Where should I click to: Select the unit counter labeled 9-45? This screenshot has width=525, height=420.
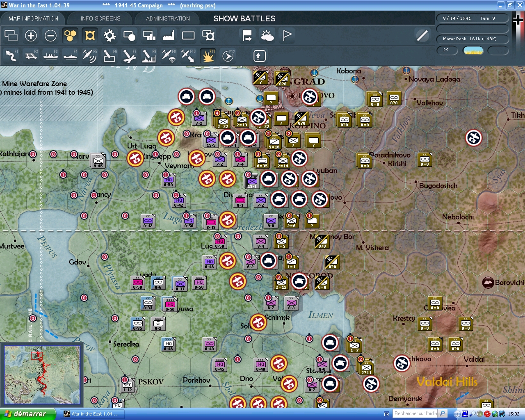tap(98, 160)
